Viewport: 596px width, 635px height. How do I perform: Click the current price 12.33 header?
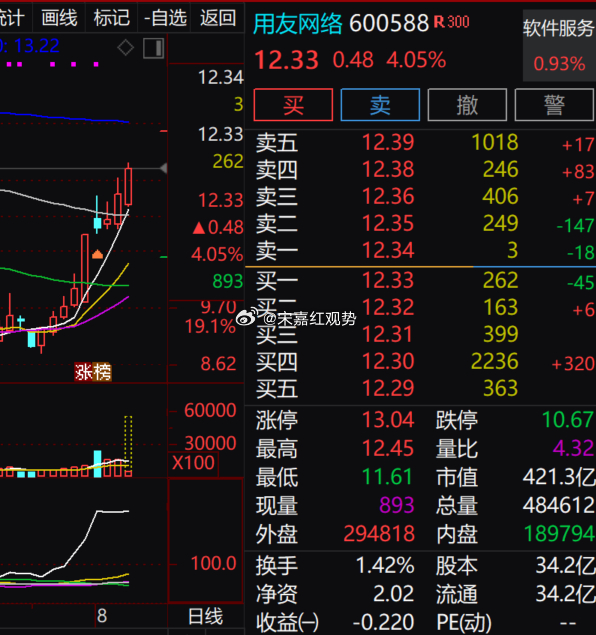(x=286, y=60)
